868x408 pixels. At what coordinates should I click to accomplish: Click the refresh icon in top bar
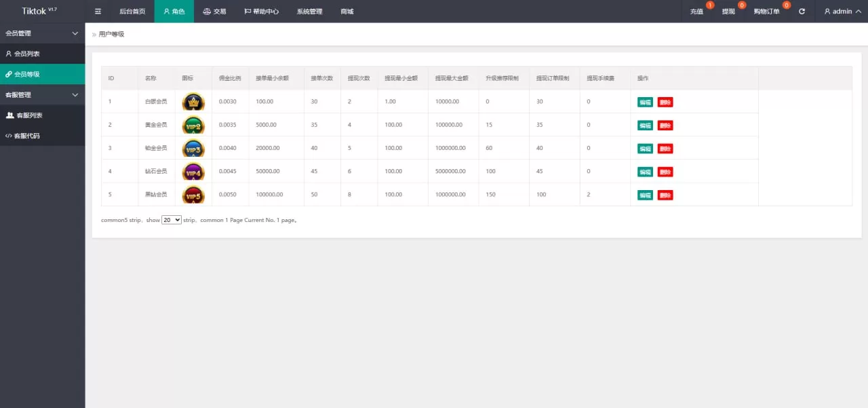[802, 12]
